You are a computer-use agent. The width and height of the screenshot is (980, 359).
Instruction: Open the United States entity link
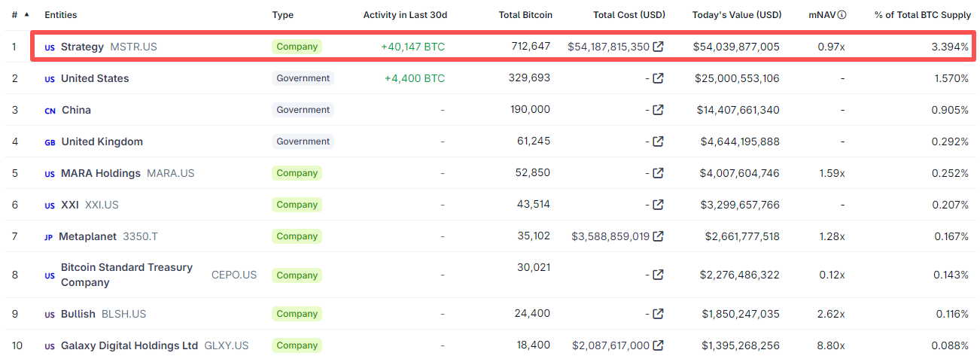tap(95, 78)
